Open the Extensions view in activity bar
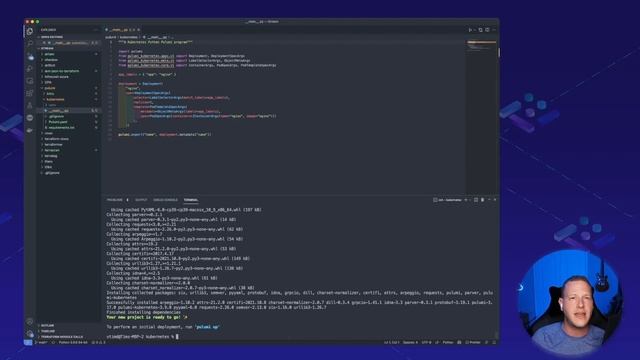The image size is (640, 360). click(x=30, y=93)
